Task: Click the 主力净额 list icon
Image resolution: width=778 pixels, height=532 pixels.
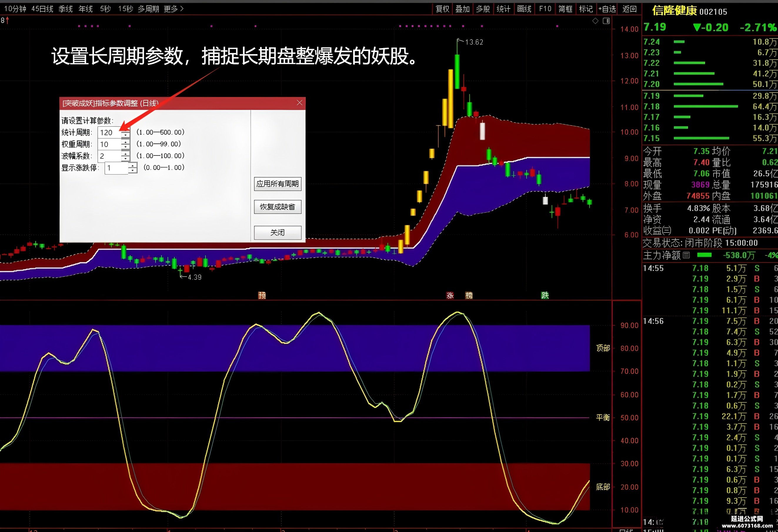Action: tap(686, 255)
